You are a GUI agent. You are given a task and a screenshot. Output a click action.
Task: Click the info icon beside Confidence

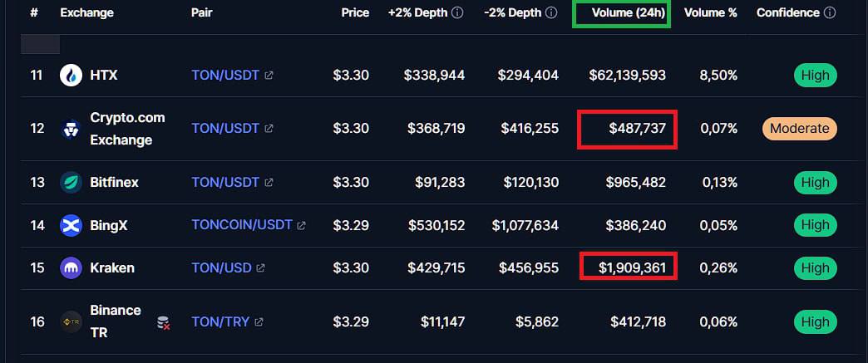830,12
